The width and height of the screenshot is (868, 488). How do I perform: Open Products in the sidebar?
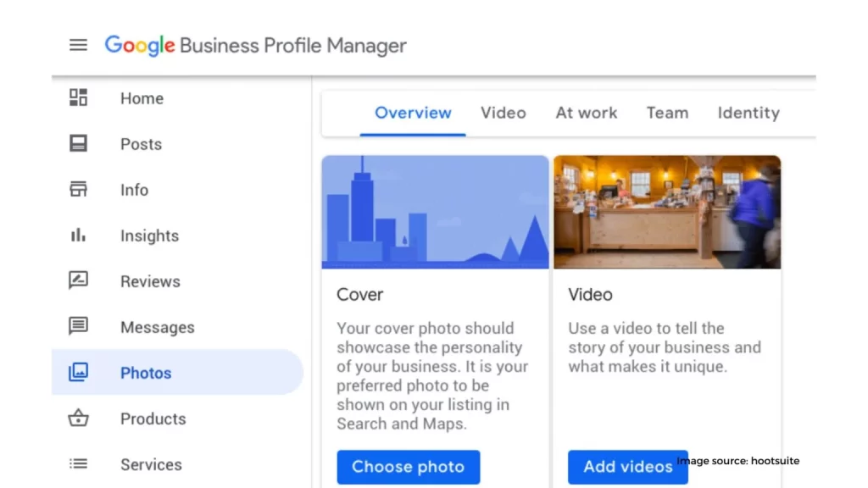tap(153, 419)
